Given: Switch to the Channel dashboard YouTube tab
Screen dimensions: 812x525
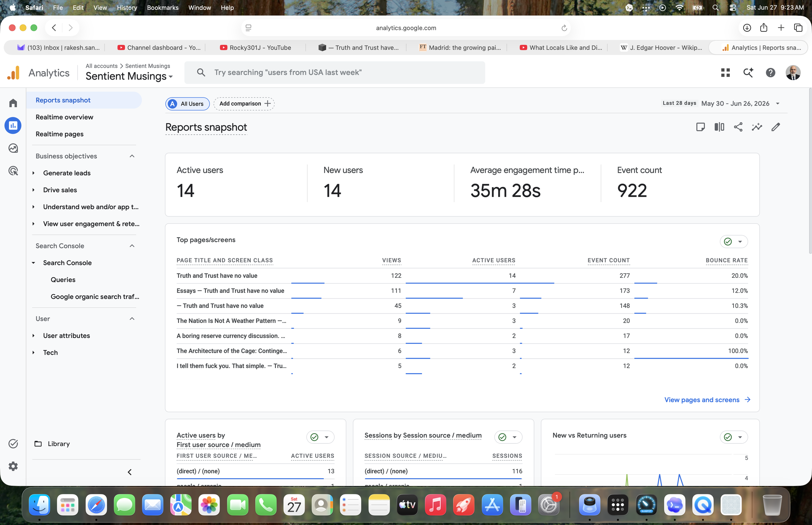Looking at the screenshot, I should coord(159,48).
